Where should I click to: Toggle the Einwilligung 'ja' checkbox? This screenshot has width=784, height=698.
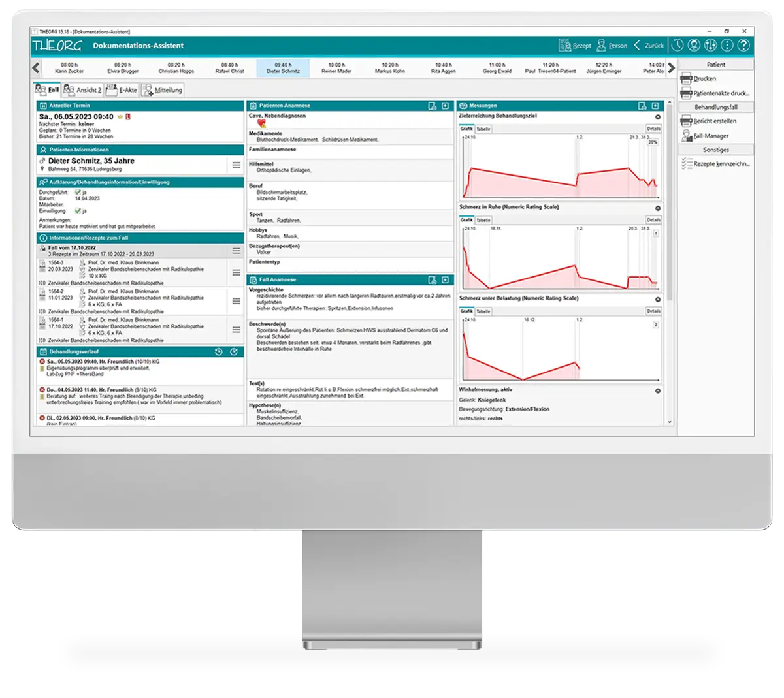(x=78, y=211)
